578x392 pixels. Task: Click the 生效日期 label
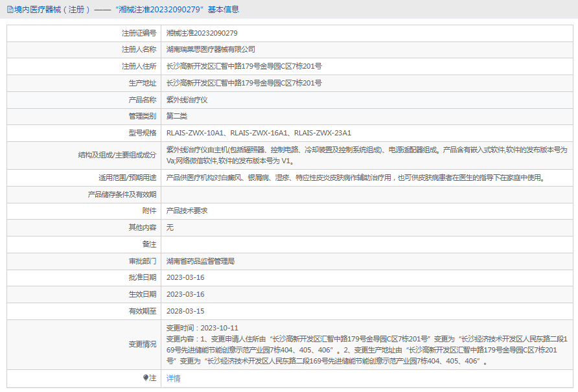tap(143, 295)
